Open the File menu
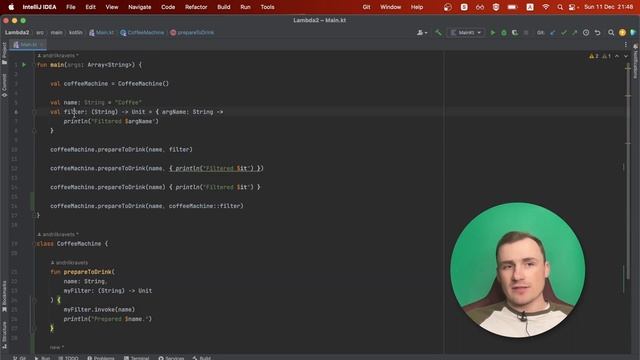 coord(71,7)
